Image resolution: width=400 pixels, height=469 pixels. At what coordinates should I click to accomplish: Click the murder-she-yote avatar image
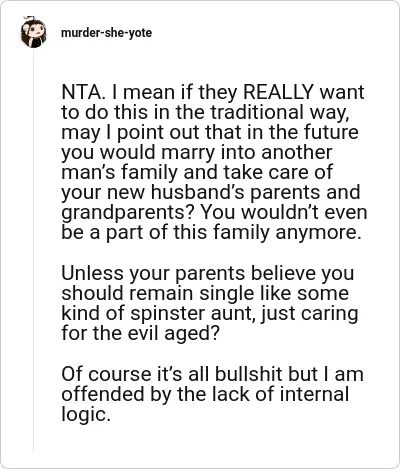33,32
